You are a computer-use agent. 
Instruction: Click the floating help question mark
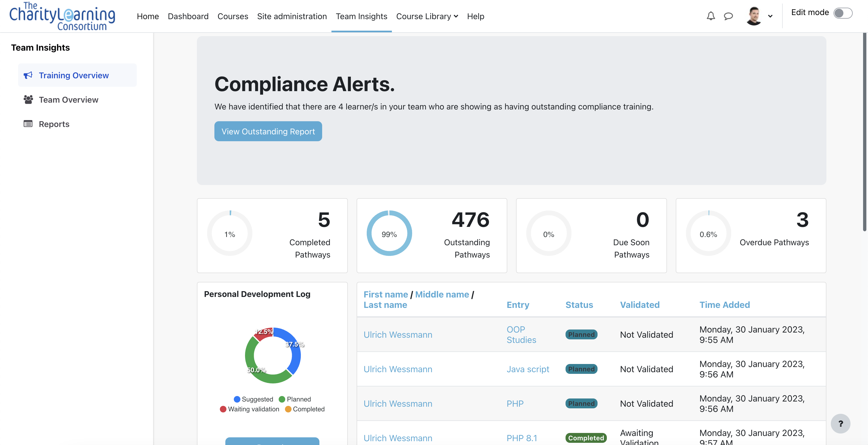pyautogui.click(x=840, y=424)
